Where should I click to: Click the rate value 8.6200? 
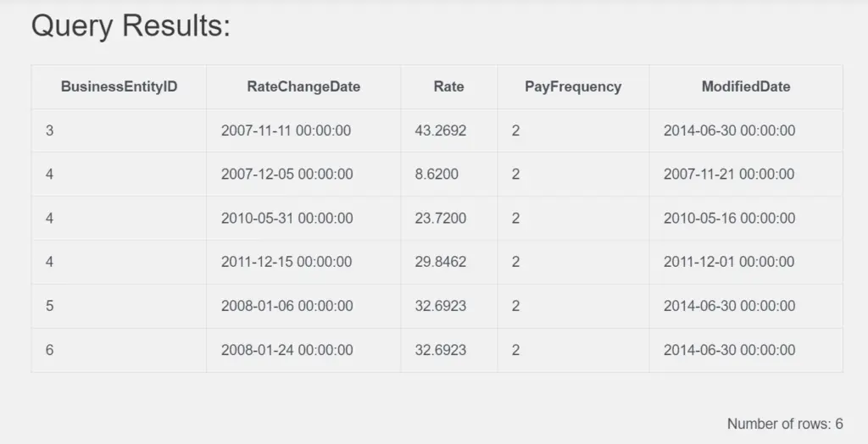437,175
